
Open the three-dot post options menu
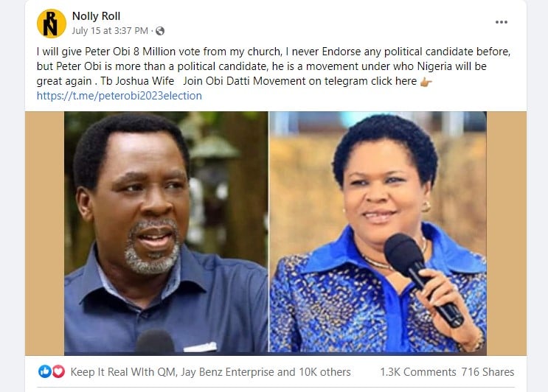[502, 22]
